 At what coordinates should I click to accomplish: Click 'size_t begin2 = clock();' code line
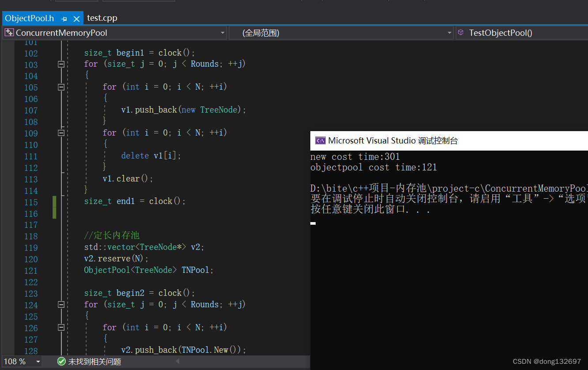pyautogui.click(x=139, y=293)
